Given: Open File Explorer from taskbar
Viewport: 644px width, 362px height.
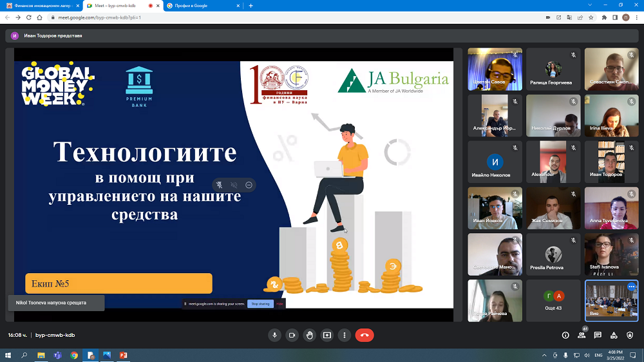Looking at the screenshot, I should pyautogui.click(x=41, y=355).
